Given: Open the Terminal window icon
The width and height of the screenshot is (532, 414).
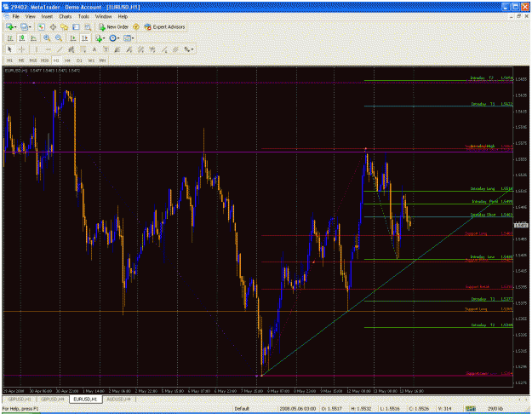Looking at the screenshot, I should (x=76, y=26).
